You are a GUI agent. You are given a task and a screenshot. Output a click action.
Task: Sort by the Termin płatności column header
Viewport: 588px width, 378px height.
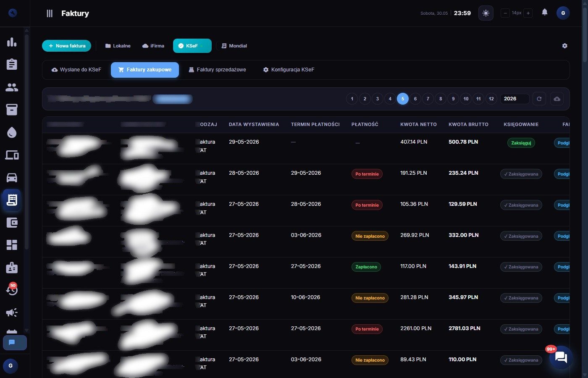(315, 124)
